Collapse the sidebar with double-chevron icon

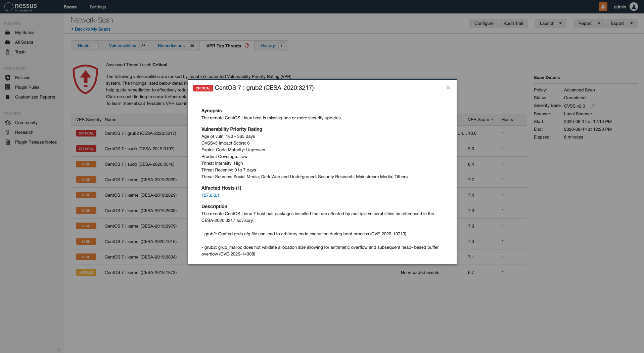pyautogui.click(x=59, y=350)
